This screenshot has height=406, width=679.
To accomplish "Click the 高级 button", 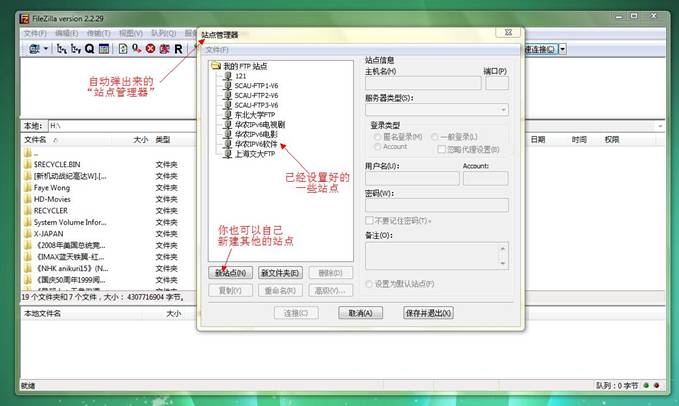I will click(x=330, y=290).
